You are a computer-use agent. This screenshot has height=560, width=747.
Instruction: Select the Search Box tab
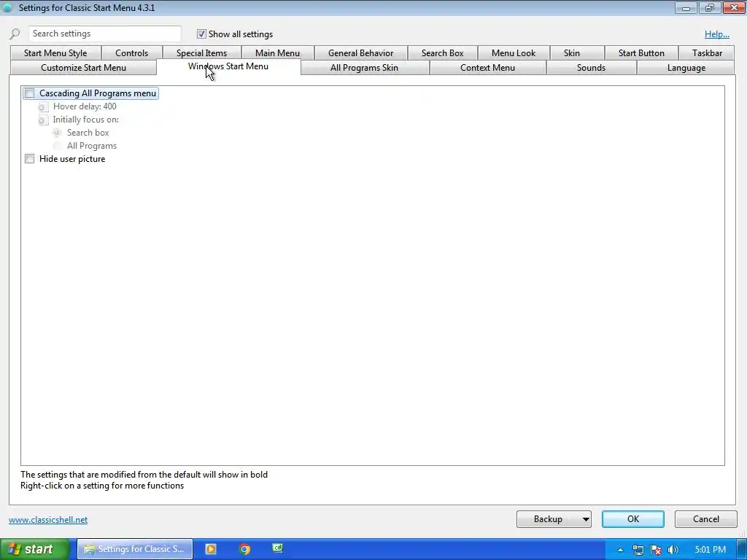[x=442, y=52]
